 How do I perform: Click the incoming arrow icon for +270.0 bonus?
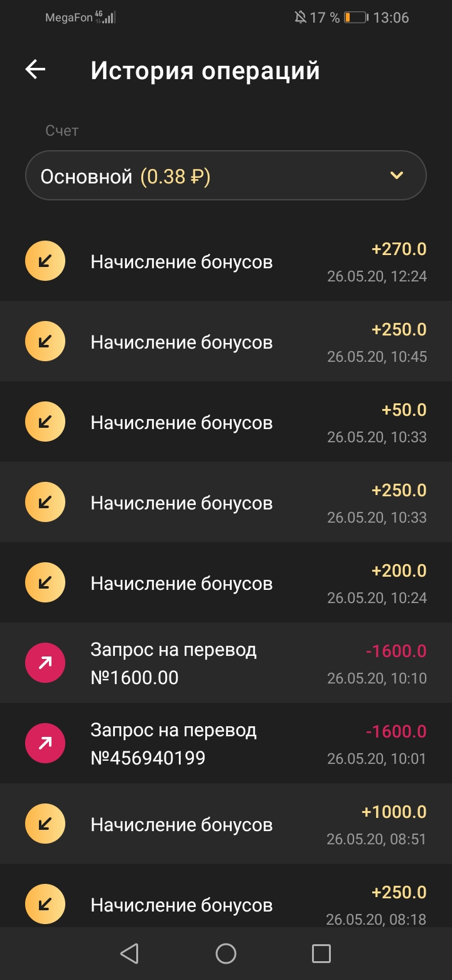click(x=45, y=261)
